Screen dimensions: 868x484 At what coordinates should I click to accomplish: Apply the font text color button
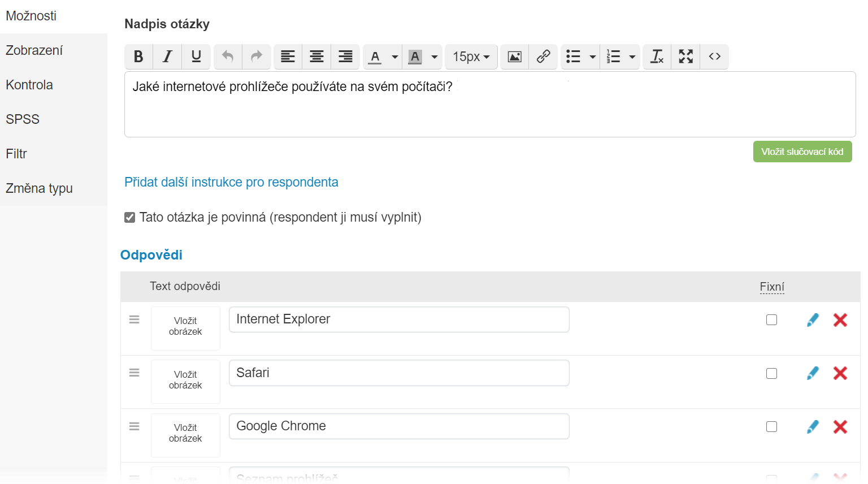coord(375,57)
